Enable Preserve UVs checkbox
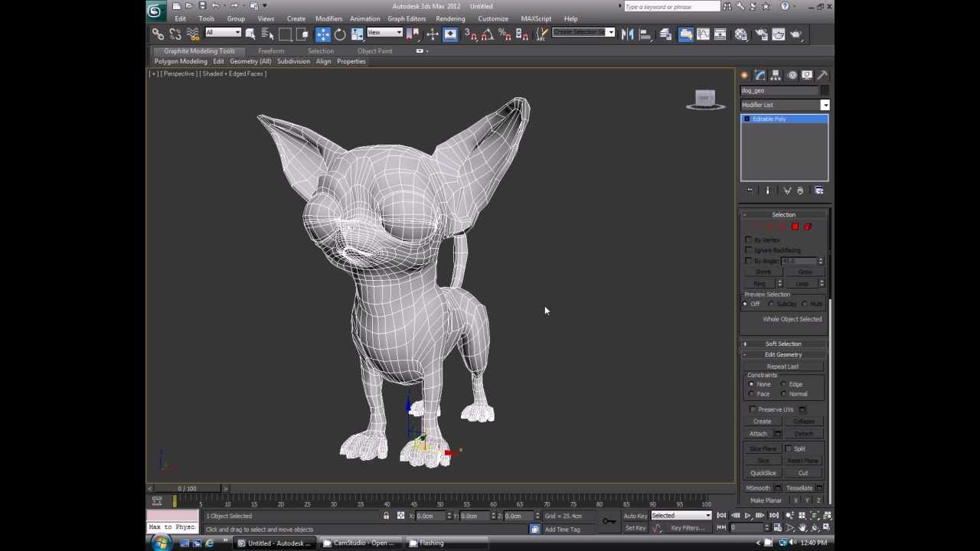The width and height of the screenshot is (980, 551). (x=753, y=409)
